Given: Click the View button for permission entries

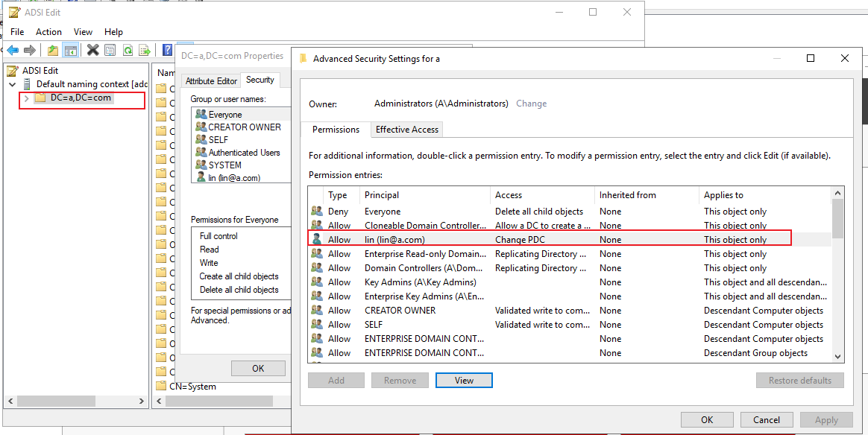Looking at the screenshot, I should [x=464, y=380].
